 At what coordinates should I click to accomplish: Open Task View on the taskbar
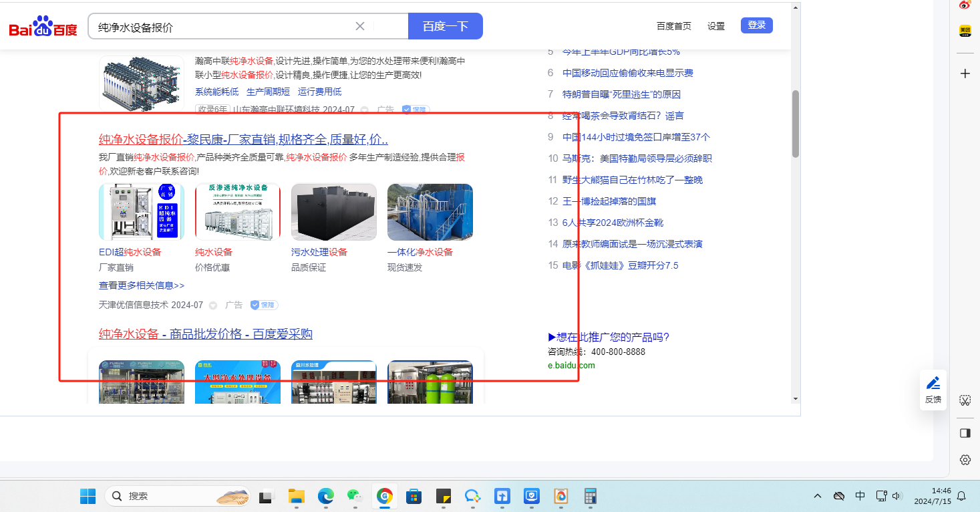(x=267, y=496)
